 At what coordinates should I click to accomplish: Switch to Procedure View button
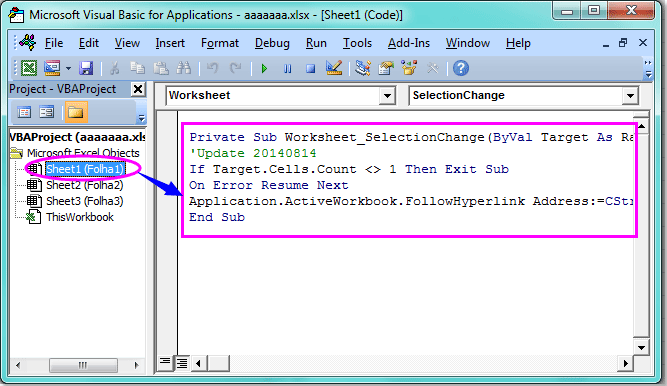point(165,363)
